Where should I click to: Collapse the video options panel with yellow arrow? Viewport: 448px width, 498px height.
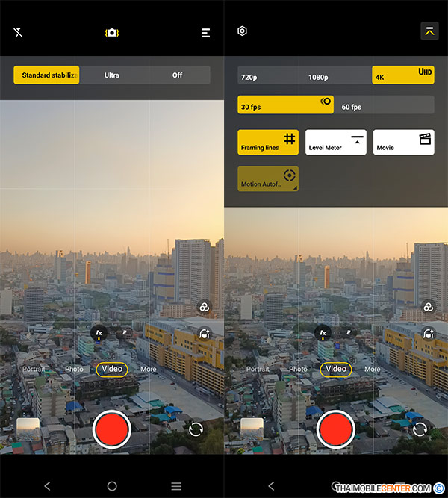(429, 31)
